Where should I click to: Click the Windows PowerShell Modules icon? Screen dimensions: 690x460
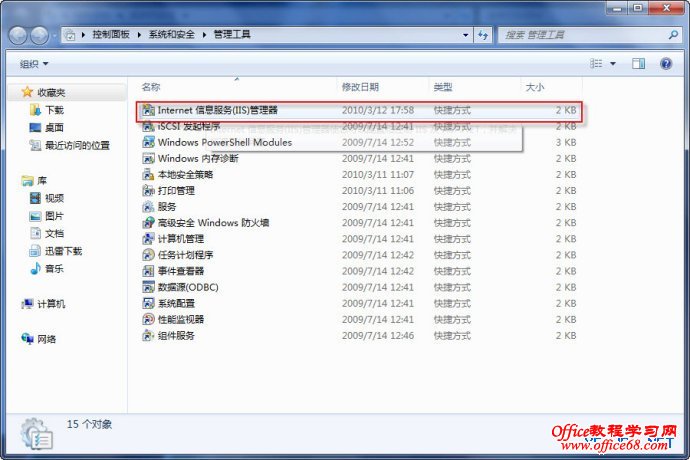click(x=149, y=142)
